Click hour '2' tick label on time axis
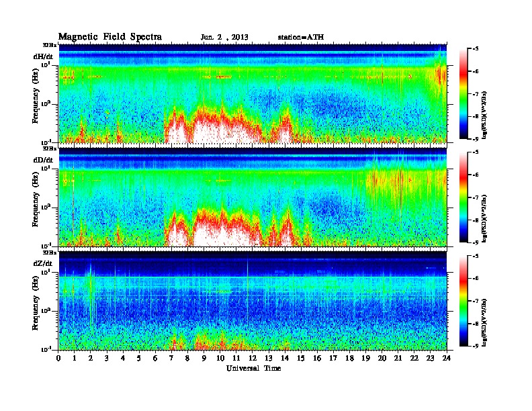532x411 pixels. click(x=91, y=358)
